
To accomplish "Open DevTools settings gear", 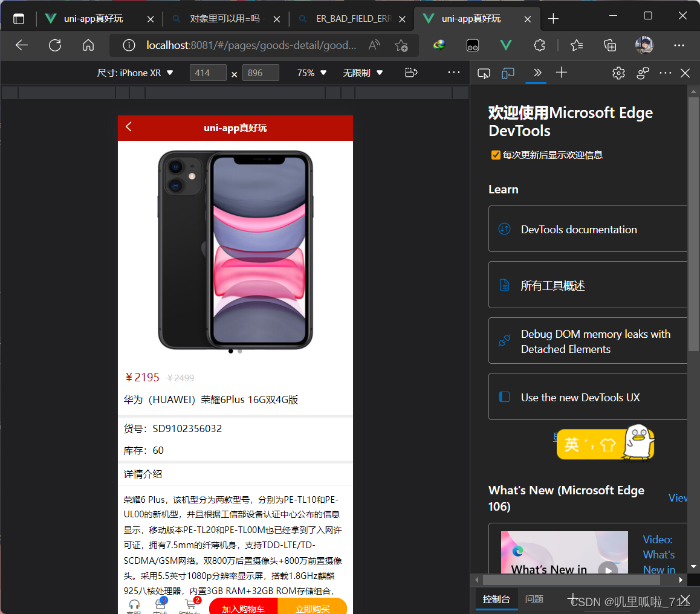I will pos(618,73).
